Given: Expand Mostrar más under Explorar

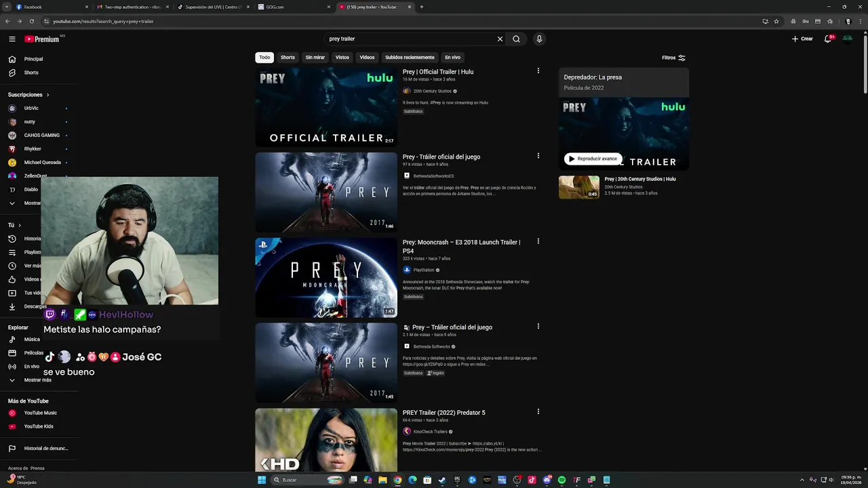Looking at the screenshot, I should pos(37,380).
